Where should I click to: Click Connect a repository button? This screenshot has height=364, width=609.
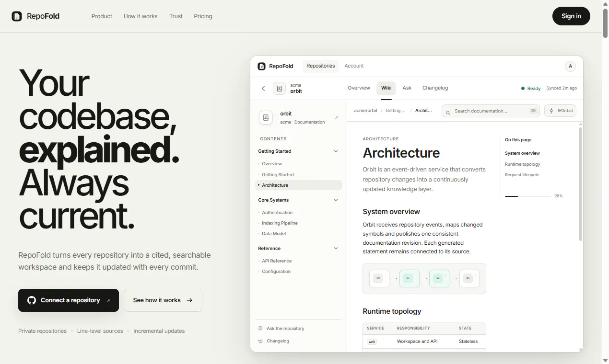(x=69, y=300)
